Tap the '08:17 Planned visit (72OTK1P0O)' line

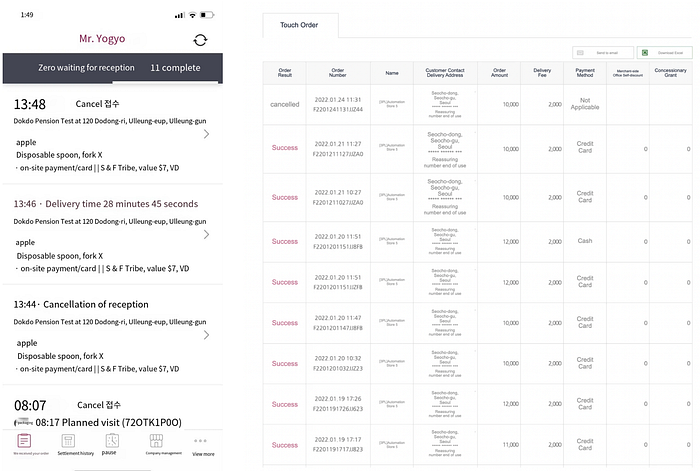tap(108, 422)
